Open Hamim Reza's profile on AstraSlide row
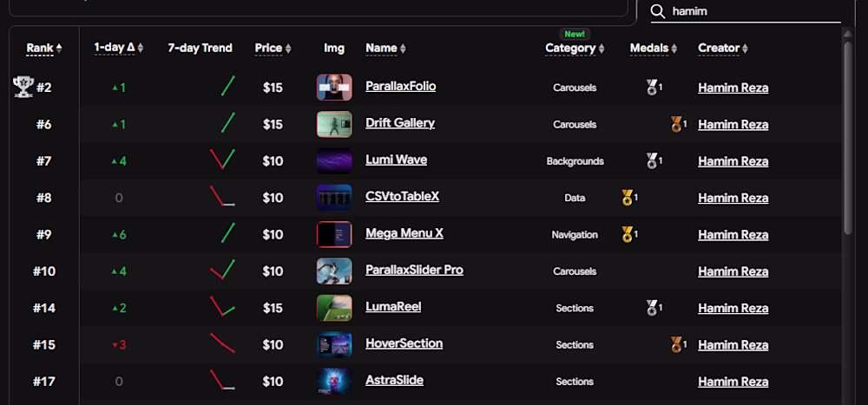Screen dimensions: 868x405 (733, 382)
